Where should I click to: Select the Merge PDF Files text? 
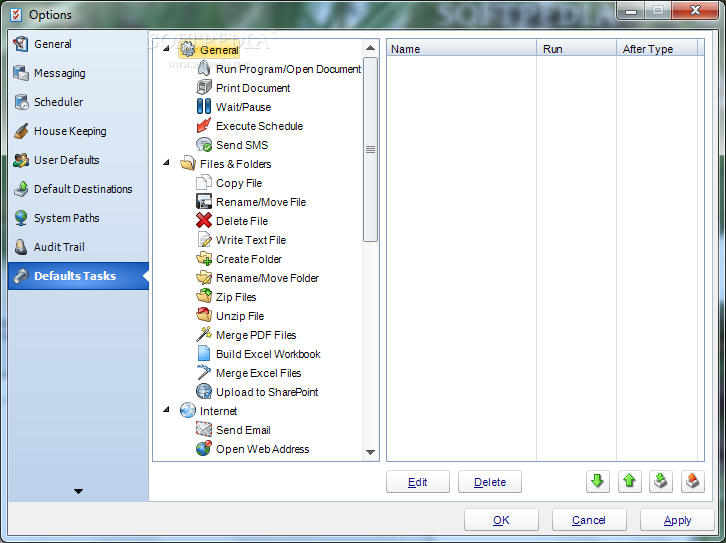tap(256, 335)
